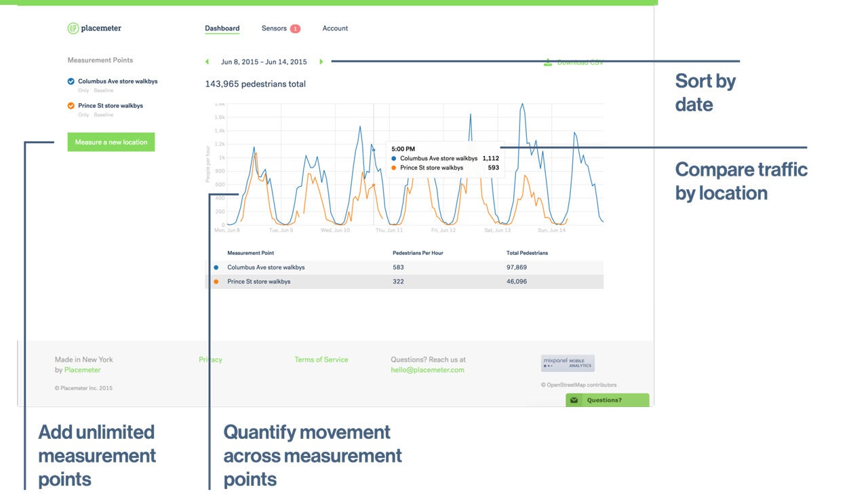Set Prince St store walkbys as baseline

[104, 115]
